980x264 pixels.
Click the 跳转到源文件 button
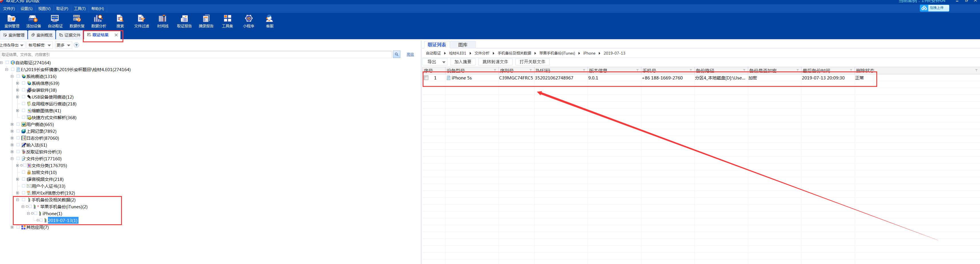pyautogui.click(x=495, y=62)
